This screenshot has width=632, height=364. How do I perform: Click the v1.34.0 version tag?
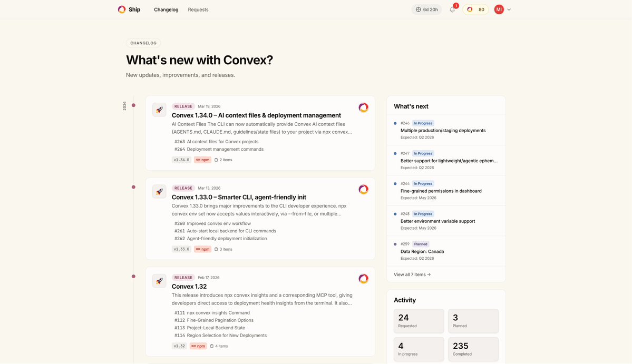tap(181, 160)
